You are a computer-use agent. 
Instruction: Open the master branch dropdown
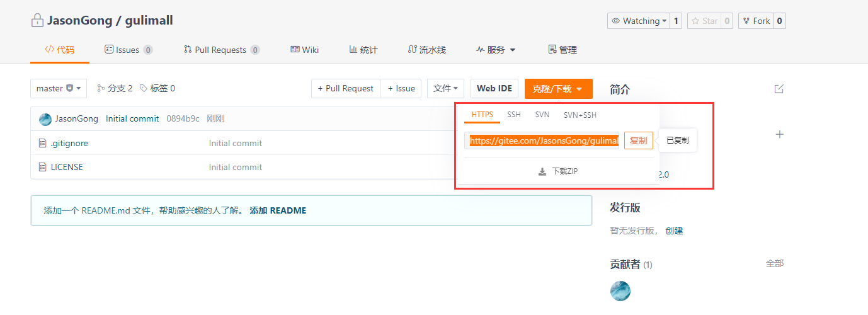click(59, 89)
